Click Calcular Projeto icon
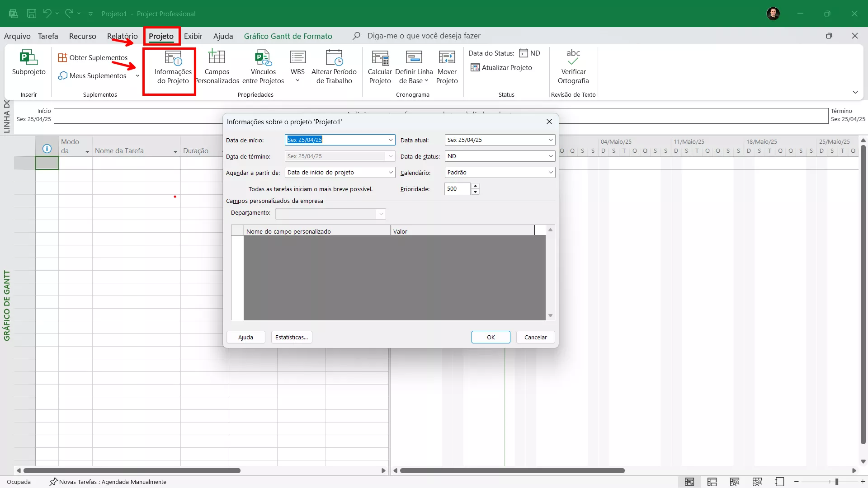Screen dimensions: 868x488 click(x=380, y=58)
